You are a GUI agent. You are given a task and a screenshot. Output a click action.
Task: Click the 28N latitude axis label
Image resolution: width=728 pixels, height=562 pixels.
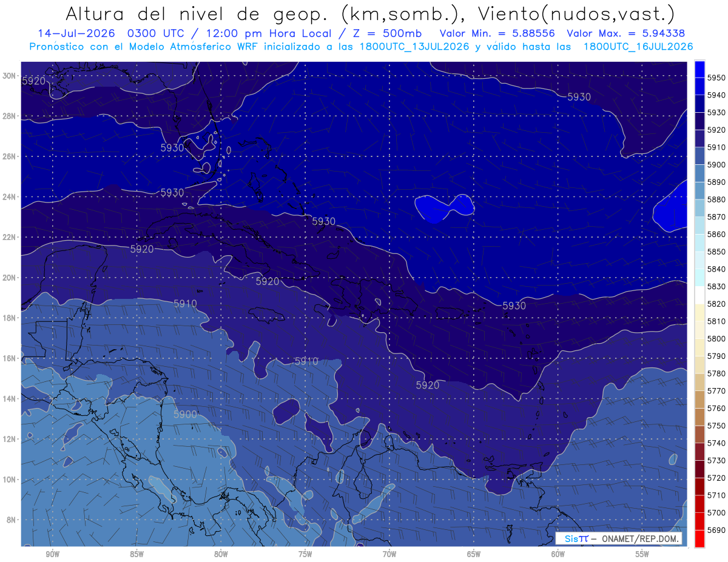[9, 116]
